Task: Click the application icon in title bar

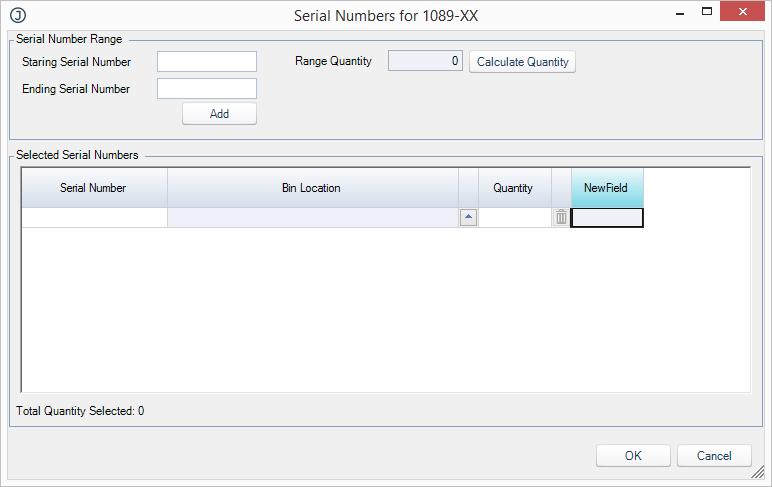Action: (x=17, y=16)
